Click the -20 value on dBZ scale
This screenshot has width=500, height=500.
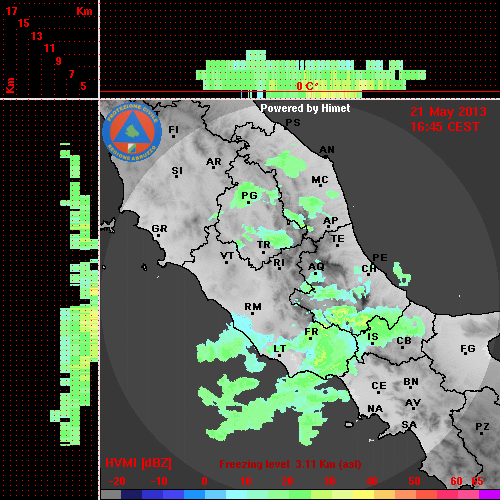(117, 481)
